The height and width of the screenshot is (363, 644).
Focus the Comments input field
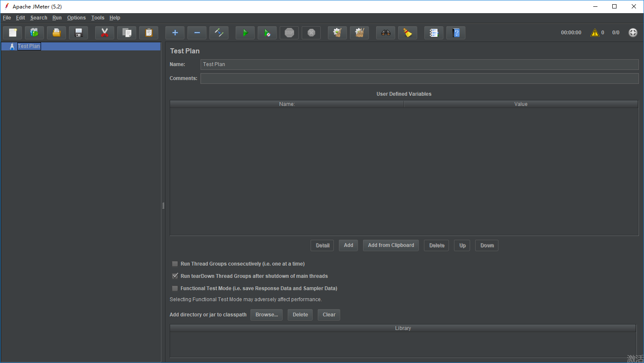click(x=419, y=78)
